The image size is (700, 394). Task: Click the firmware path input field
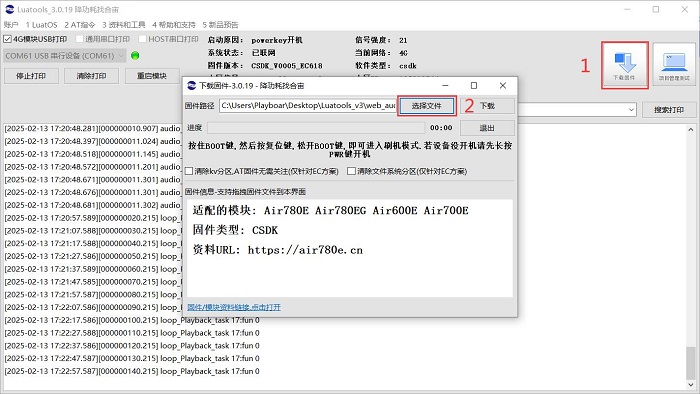point(308,106)
